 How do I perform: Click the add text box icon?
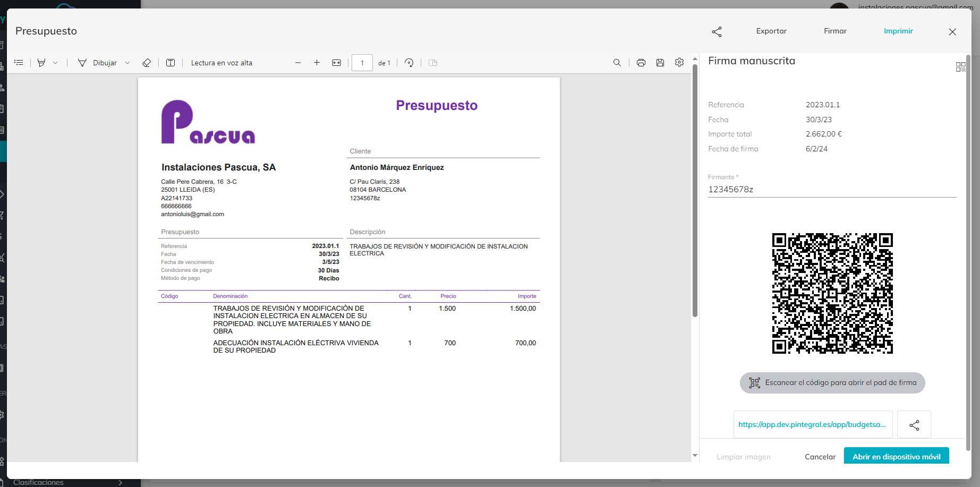click(171, 63)
